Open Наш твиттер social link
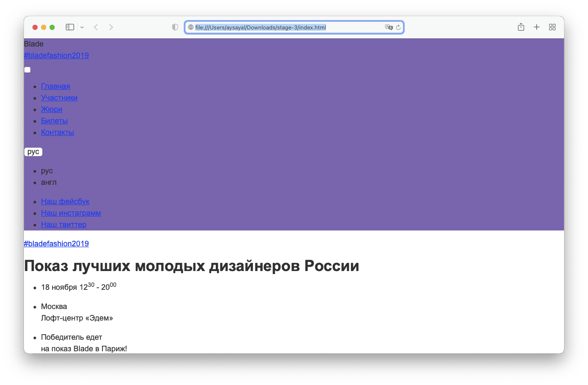This screenshot has width=588, height=385. coord(64,225)
